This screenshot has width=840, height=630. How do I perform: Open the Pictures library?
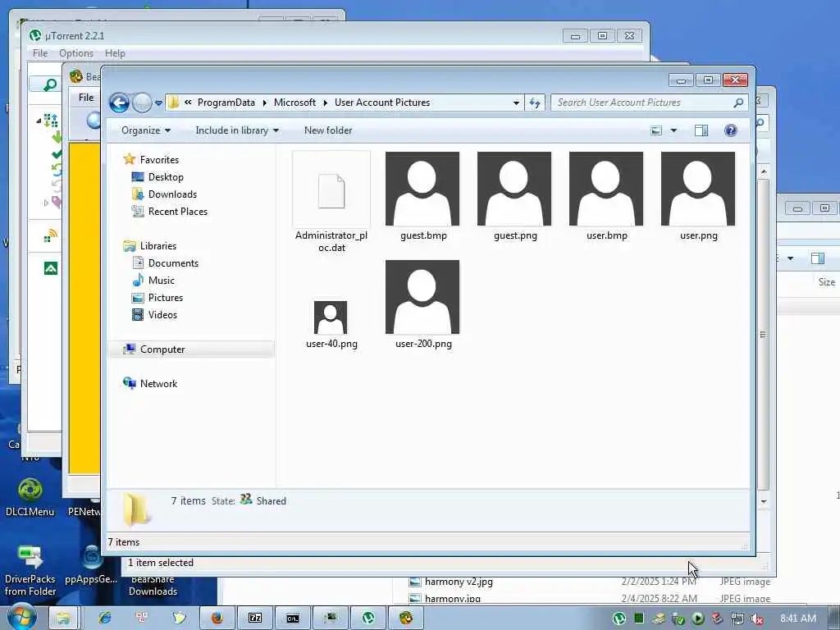(165, 297)
